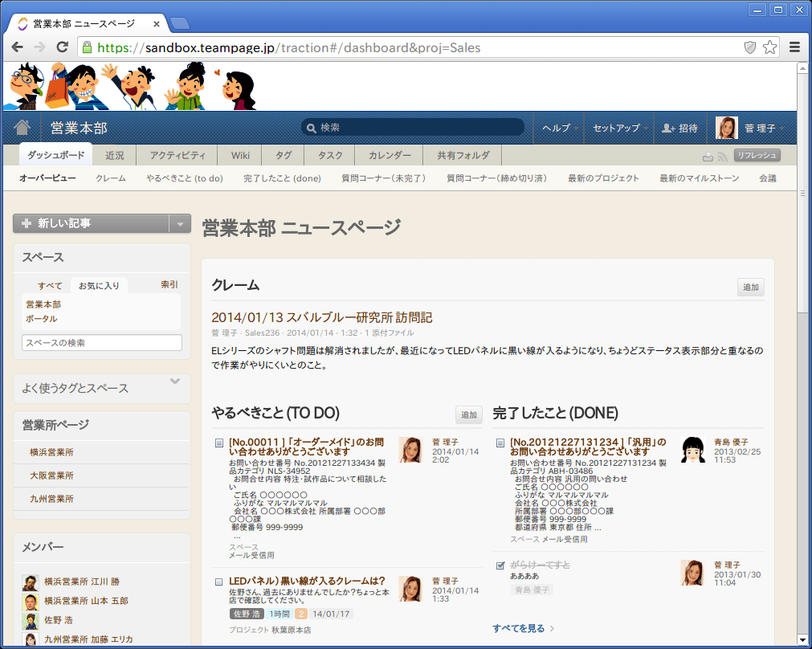Switch to the カレンダー tab
Screen dimensions: 812x649
(390, 155)
